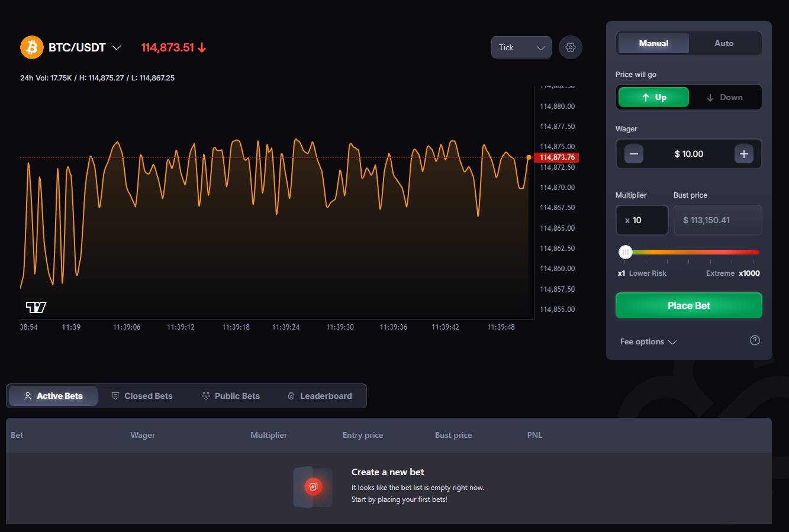Select price will go Up
The image size is (789, 532).
[653, 97]
